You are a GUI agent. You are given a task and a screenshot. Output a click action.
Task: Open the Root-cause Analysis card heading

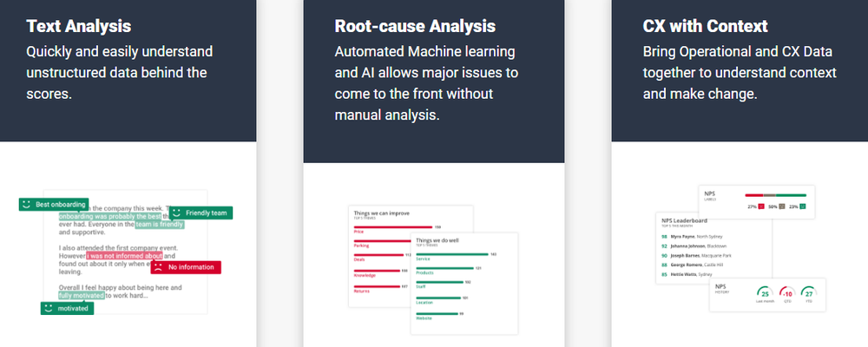415,26
